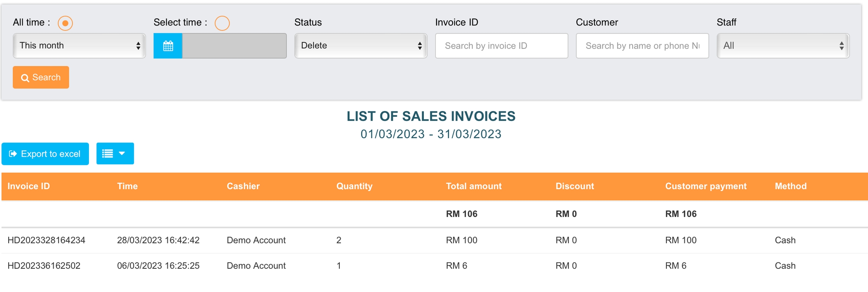Click the Customer payment column header

click(x=706, y=186)
